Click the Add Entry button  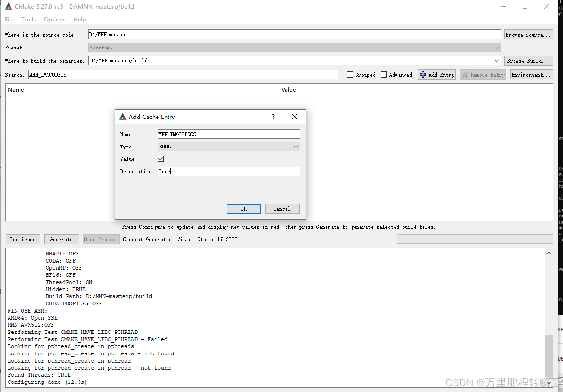pyautogui.click(x=436, y=75)
